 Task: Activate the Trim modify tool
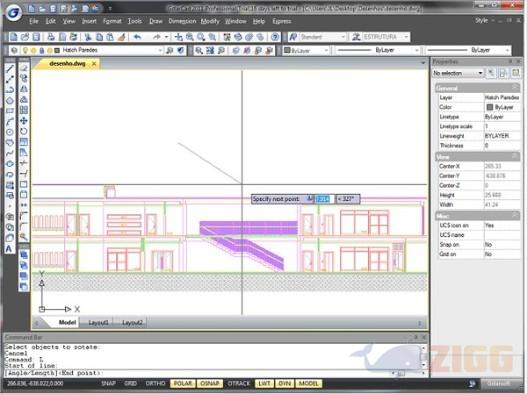(24, 163)
